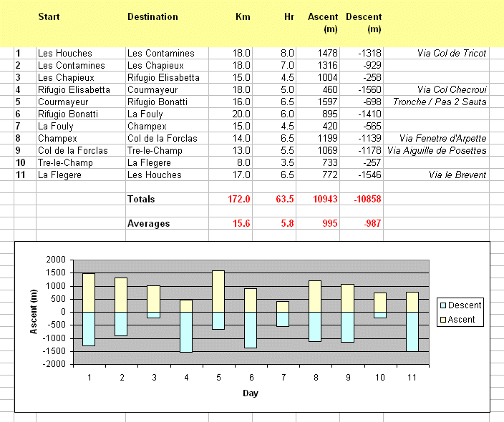
Task: Click the Ascent legend color swatch
Action: click(x=442, y=320)
